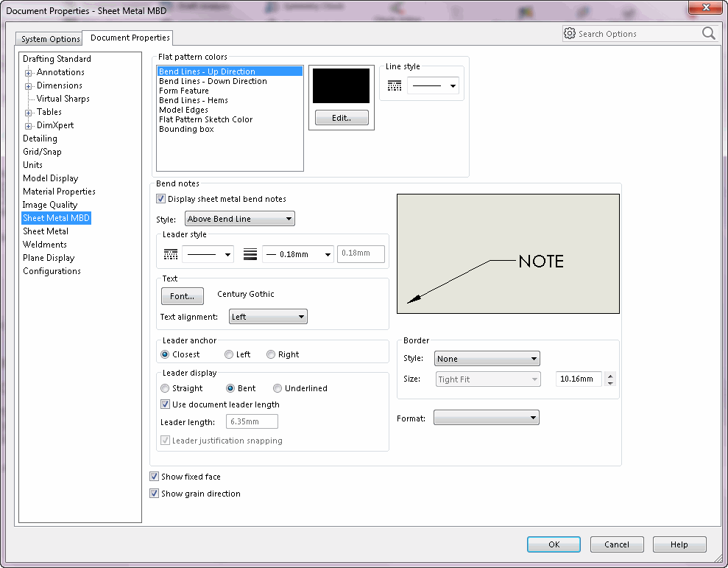The height and width of the screenshot is (568, 728).
Task: Expand the Dimensions tree node
Action: 28,86
